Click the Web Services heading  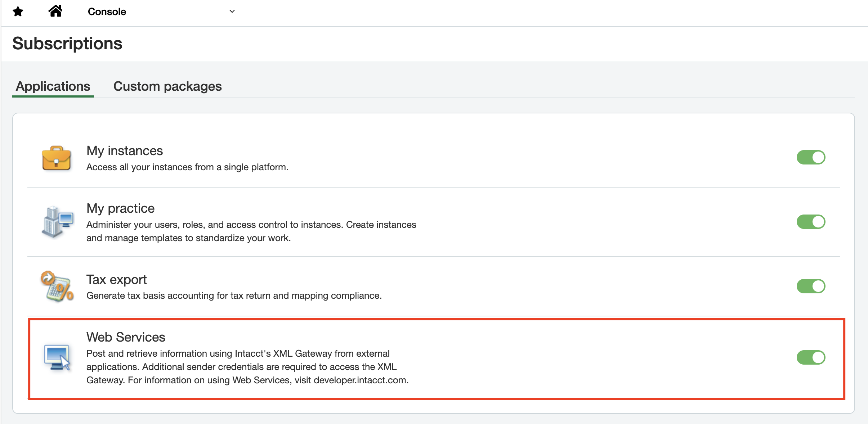click(x=126, y=337)
